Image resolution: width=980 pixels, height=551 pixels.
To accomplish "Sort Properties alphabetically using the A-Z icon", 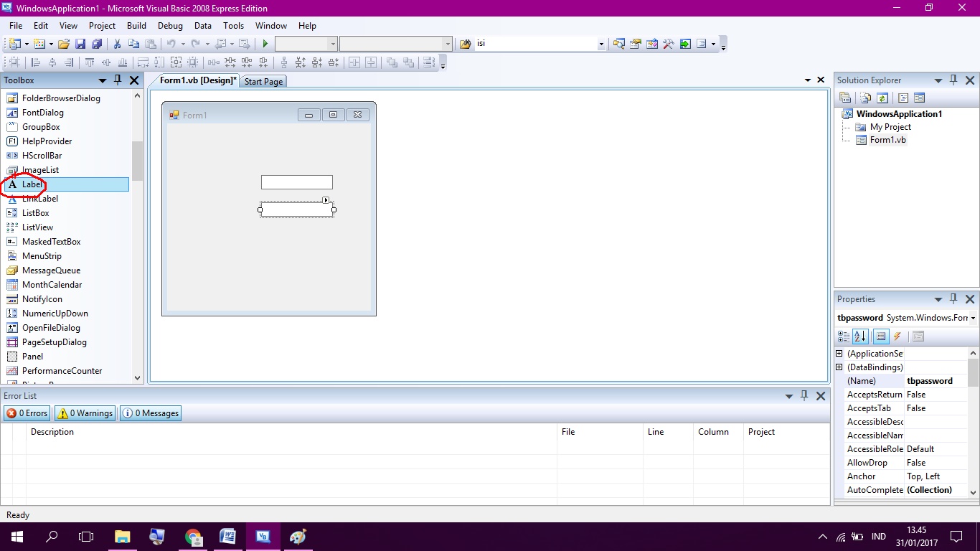I will click(x=859, y=336).
